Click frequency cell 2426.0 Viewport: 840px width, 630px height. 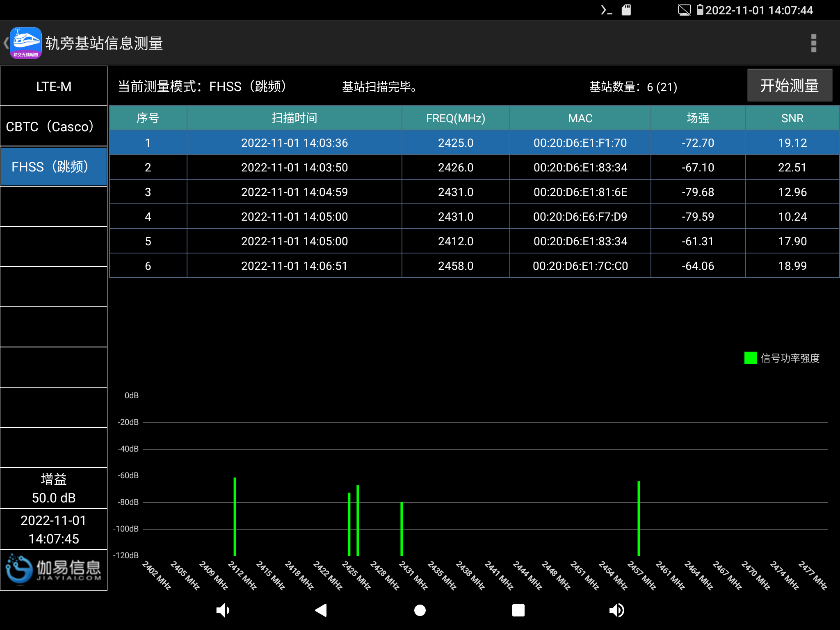point(456,167)
